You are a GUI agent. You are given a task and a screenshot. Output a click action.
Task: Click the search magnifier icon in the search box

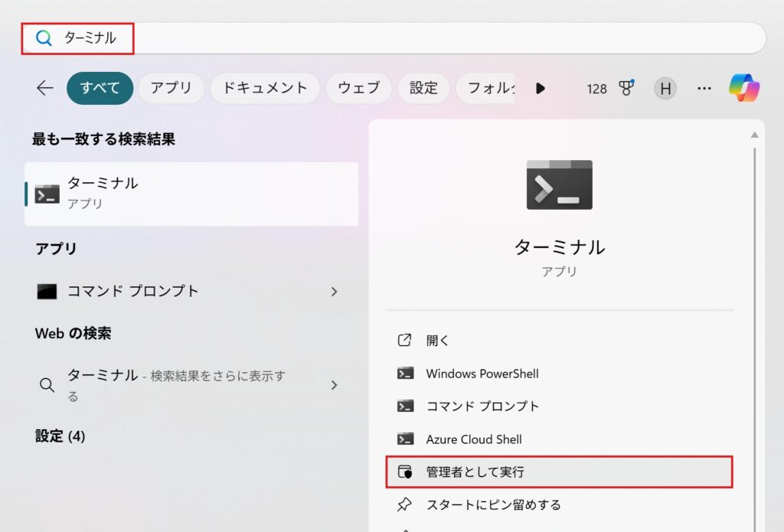(x=44, y=38)
